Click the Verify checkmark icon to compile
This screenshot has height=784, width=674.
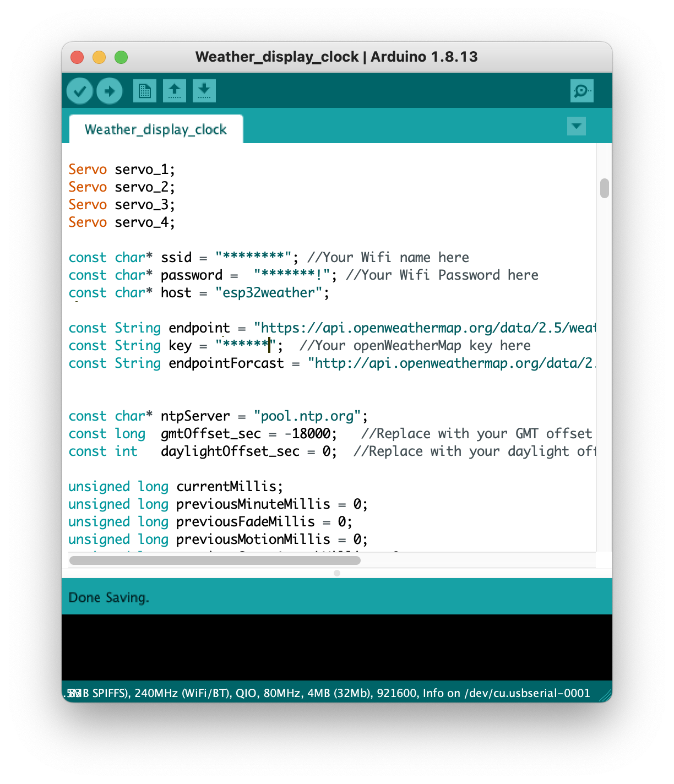click(x=79, y=90)
